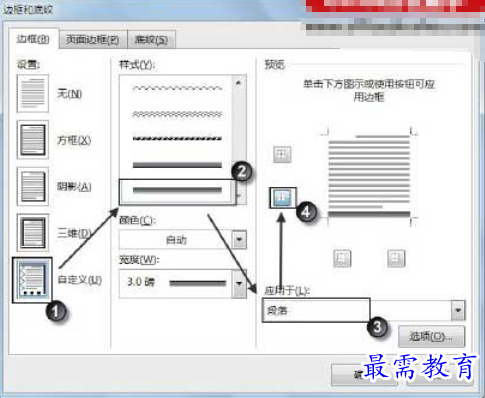This screenshot has width=485, height=398.
Task: Switch to the 边框(B) tab
Action: pyautogui.click(x=33, y=39)
